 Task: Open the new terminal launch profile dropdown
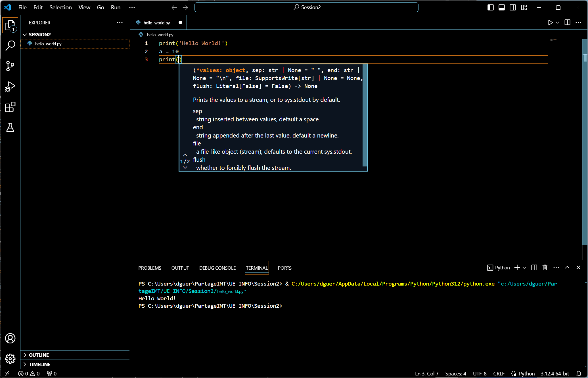tap(524, 268)
